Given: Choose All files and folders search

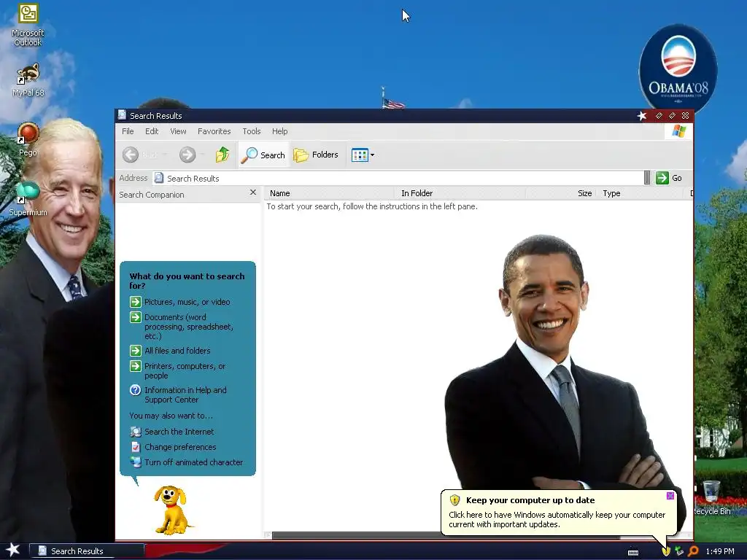Looking at the screenshot, I should 177,351.
